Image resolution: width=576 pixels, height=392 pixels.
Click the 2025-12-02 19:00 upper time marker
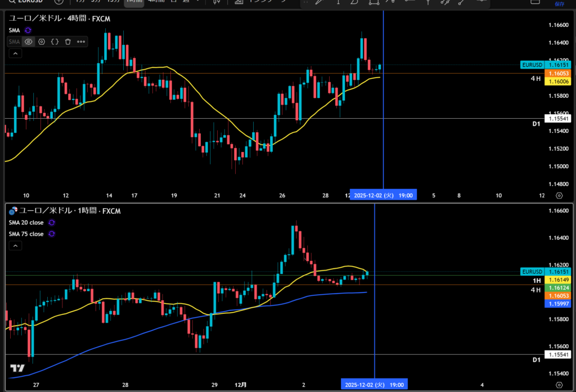(383, 196)
